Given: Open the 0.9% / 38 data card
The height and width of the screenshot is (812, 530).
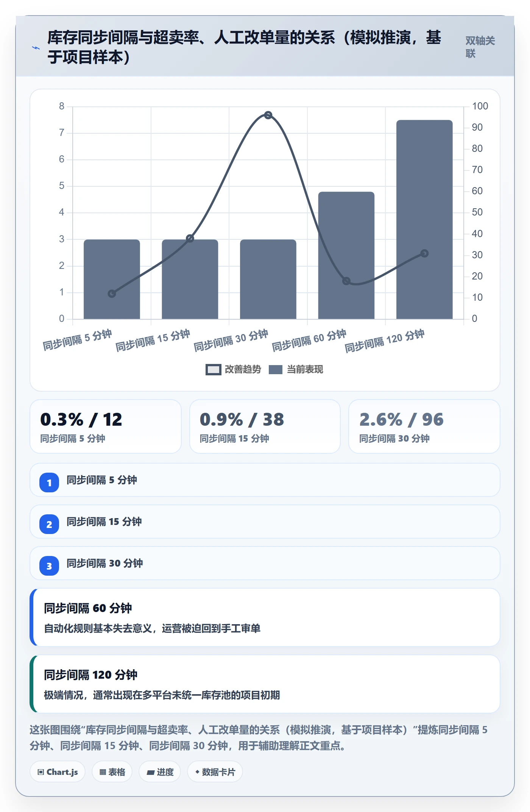Looking at the screenshot, I should coord(265,426).
